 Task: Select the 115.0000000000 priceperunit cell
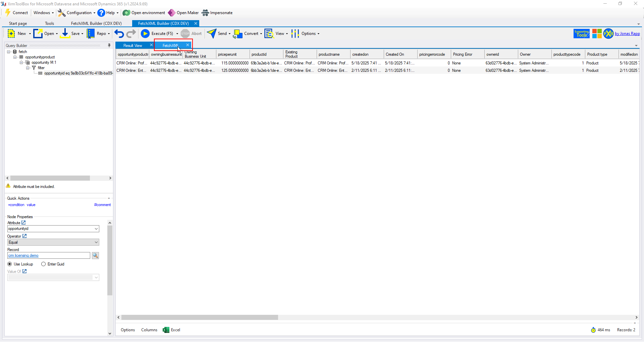point(233,63)
